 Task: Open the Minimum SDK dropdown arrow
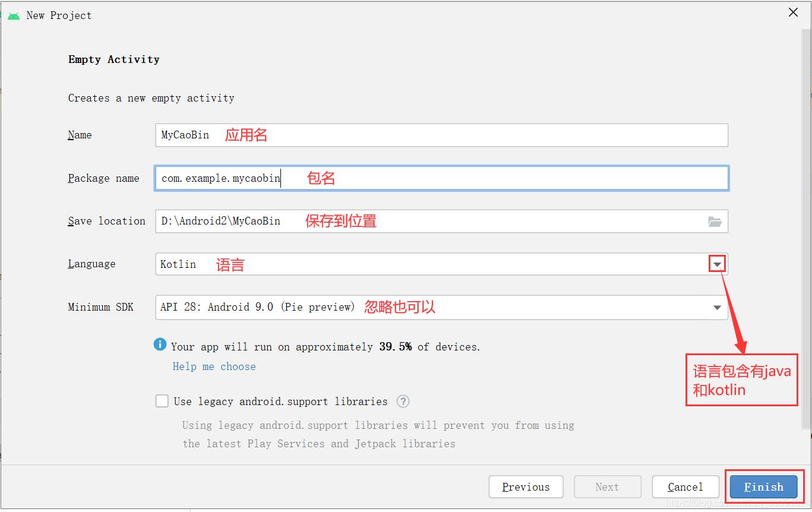pyautogui.click(x=717, y=307)
